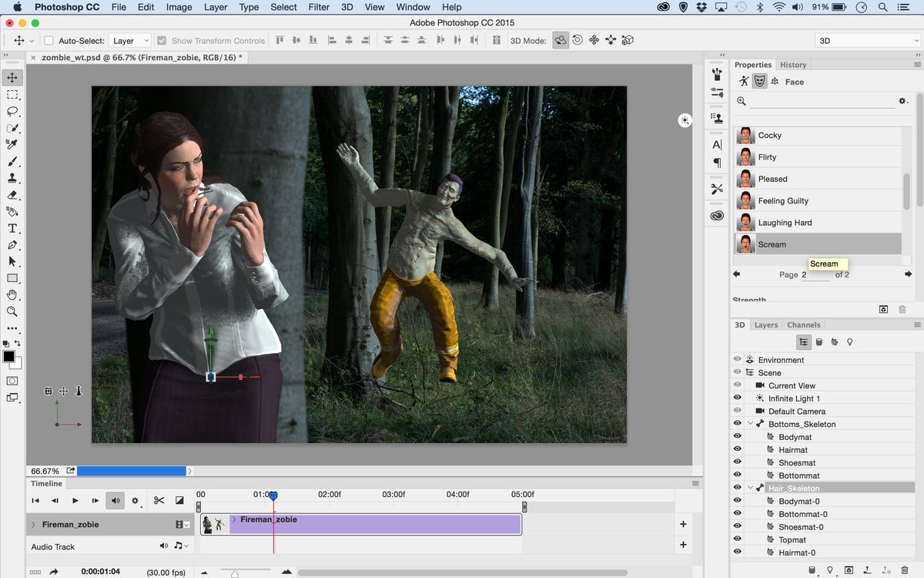The width and height of the screenshot is (924, 578).
Task: Filter 3D panel to show only lights
Action: pos(849,341)
